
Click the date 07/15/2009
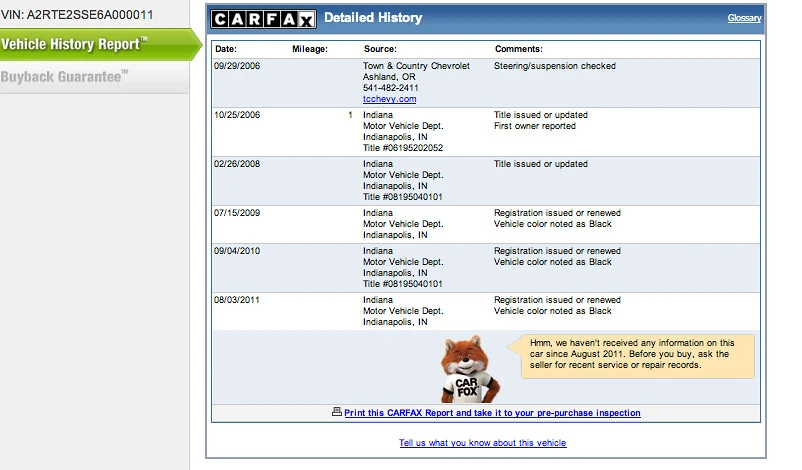pos(237,213)
